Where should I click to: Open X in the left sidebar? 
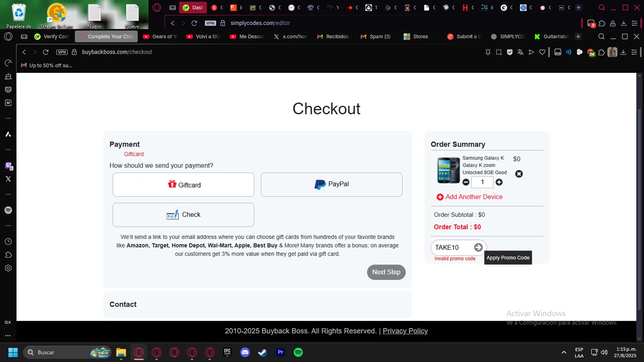click(8, 179)
